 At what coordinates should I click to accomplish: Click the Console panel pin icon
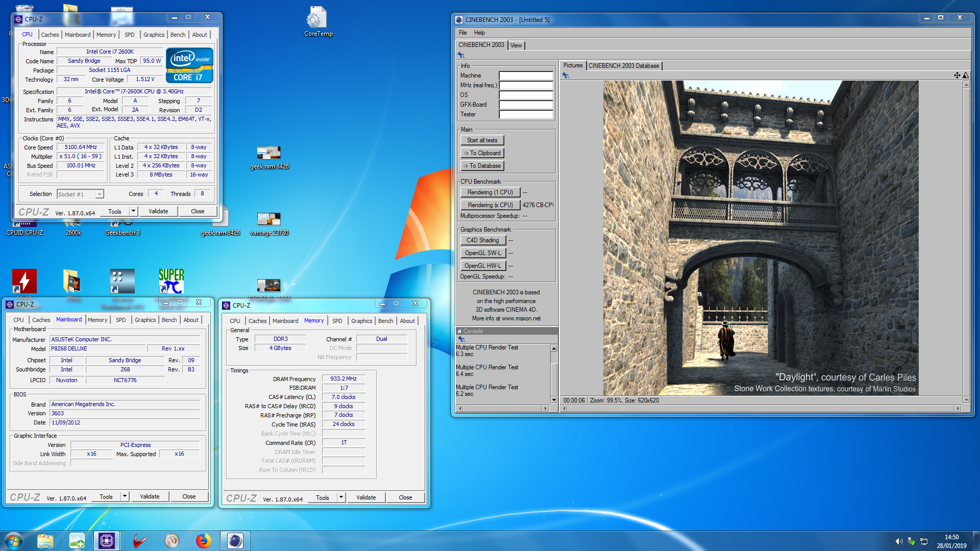[x=461, y=339]
